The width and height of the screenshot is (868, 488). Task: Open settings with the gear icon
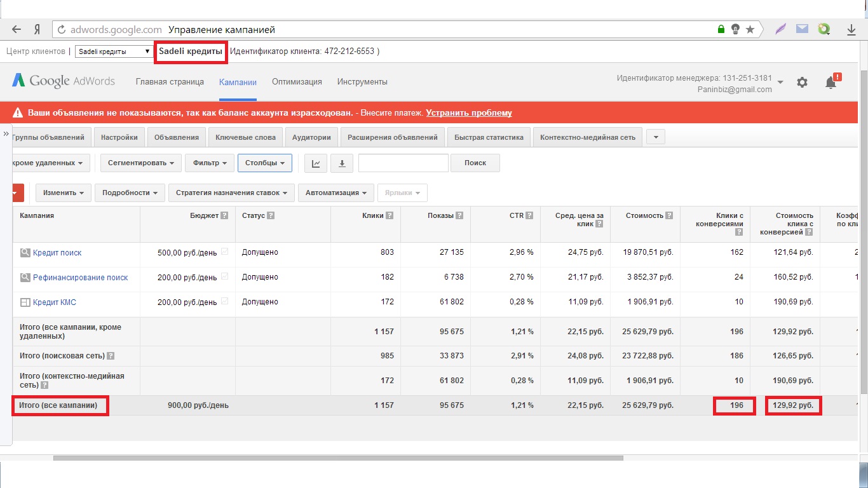pos(802,83)
